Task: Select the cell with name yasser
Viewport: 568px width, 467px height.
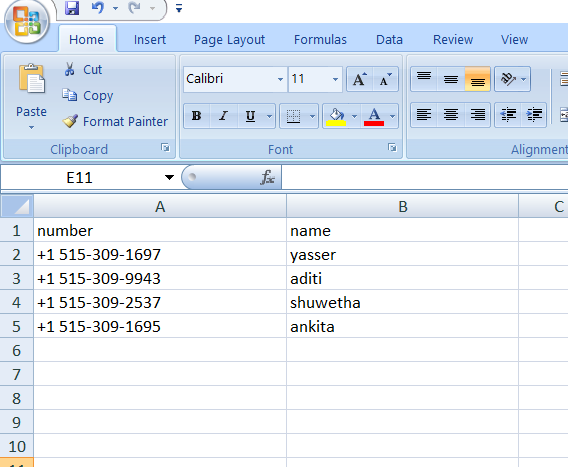Action: point(402,254)
